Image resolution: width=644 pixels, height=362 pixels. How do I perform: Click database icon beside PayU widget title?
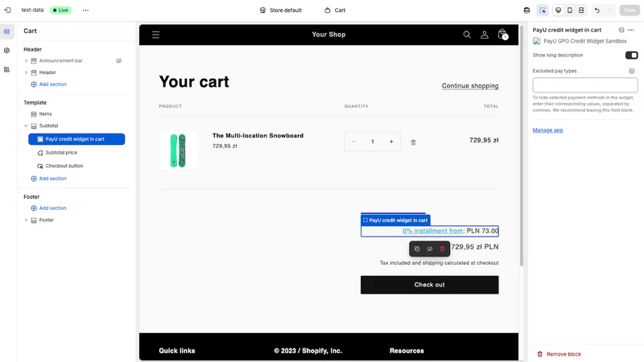coord(621,30)
